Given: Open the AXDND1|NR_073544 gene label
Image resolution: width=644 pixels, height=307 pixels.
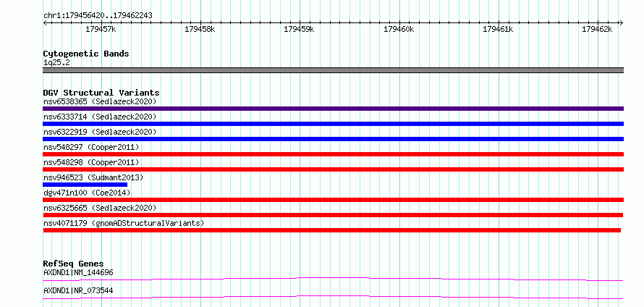Looking at the screenshot, I should point(78,290).
